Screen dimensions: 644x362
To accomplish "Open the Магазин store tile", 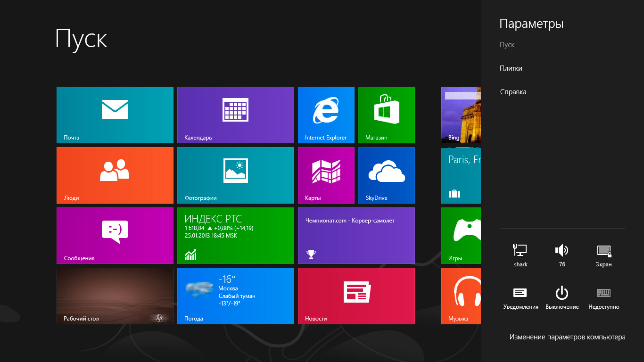I will tap(386, 115).
